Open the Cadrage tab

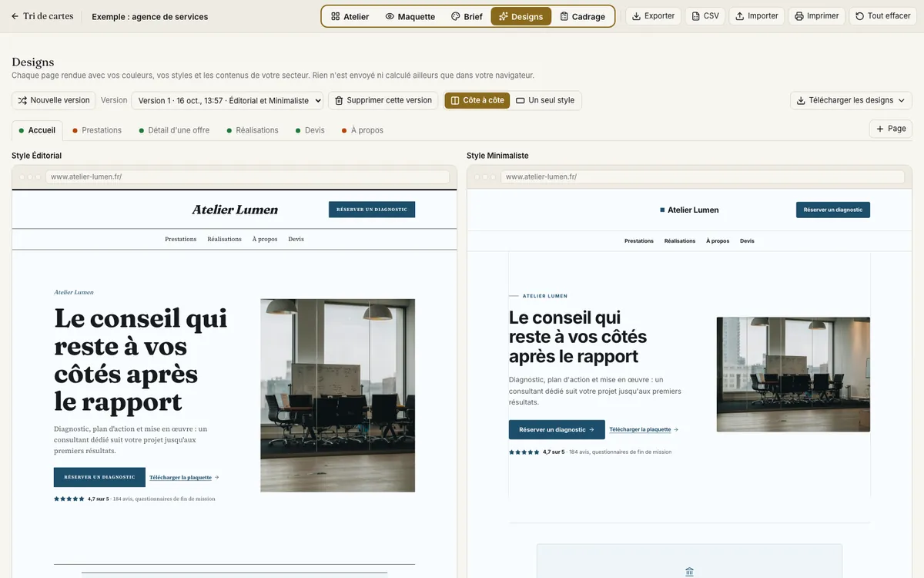tap(582, 16)
